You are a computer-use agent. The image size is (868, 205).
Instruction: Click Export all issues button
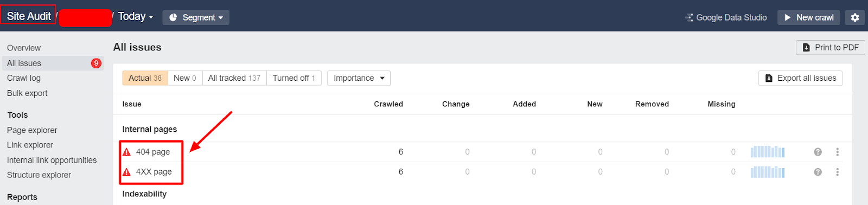[801, 78]
